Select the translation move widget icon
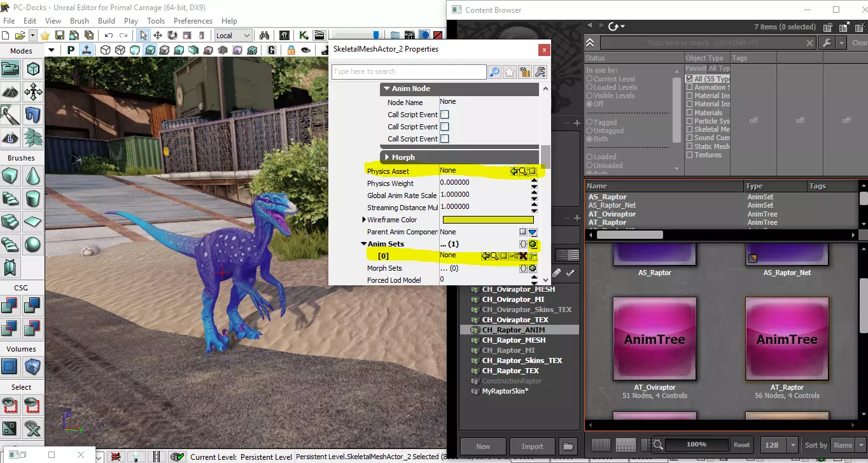Viewport: 868px width, 463px height. [x=157, y=36]
